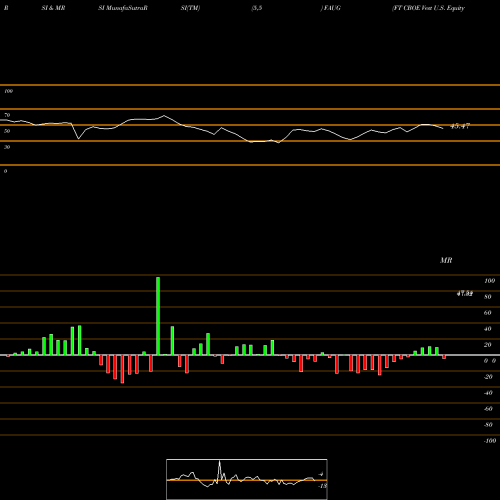Click the '100' label on left RSI axis
This screenshot has height=500, width=500.
coord(8,91)
